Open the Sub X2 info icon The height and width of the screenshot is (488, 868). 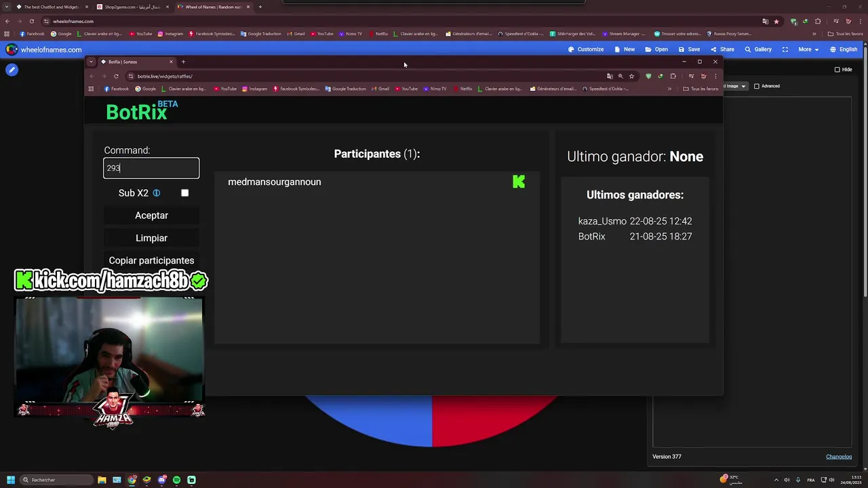pos(156,193)
